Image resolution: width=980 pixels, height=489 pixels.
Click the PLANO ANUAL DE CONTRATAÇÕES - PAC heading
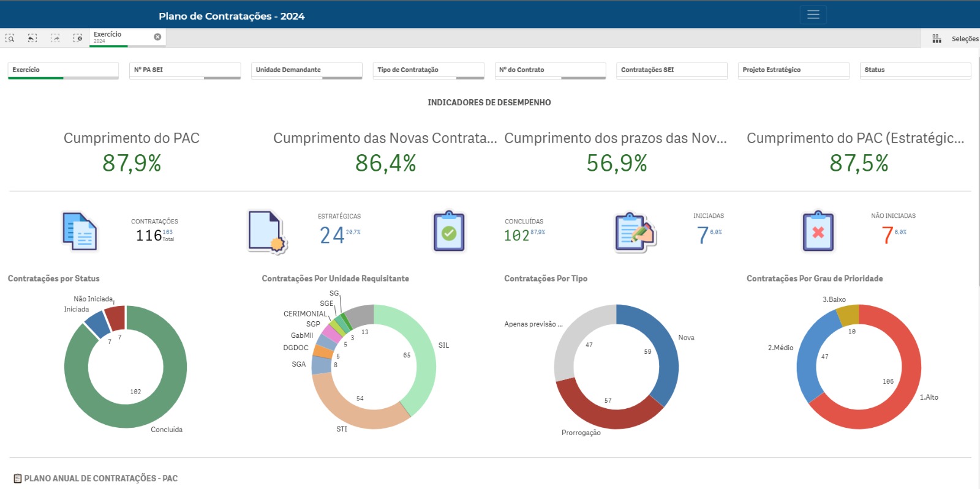(101, 479)
